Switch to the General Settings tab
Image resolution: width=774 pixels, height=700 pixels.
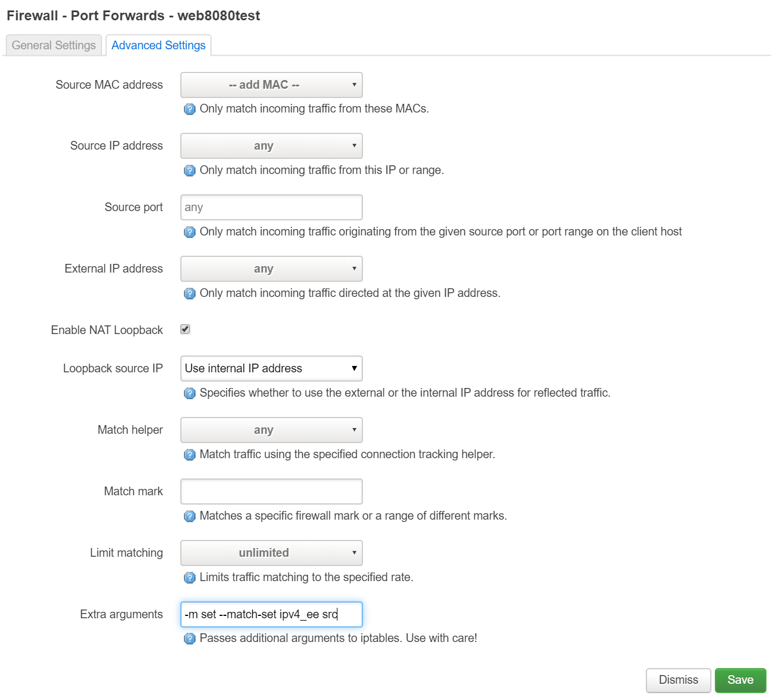53,45
